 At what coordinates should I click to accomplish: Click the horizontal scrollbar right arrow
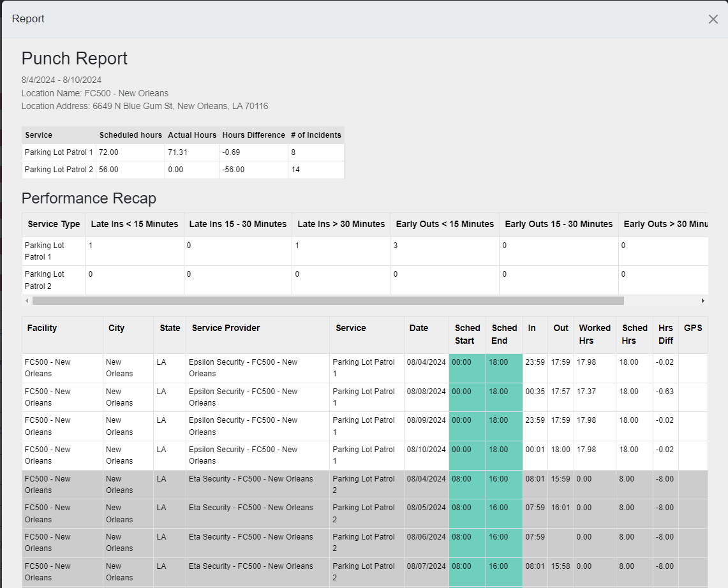[x=703, y=301]
